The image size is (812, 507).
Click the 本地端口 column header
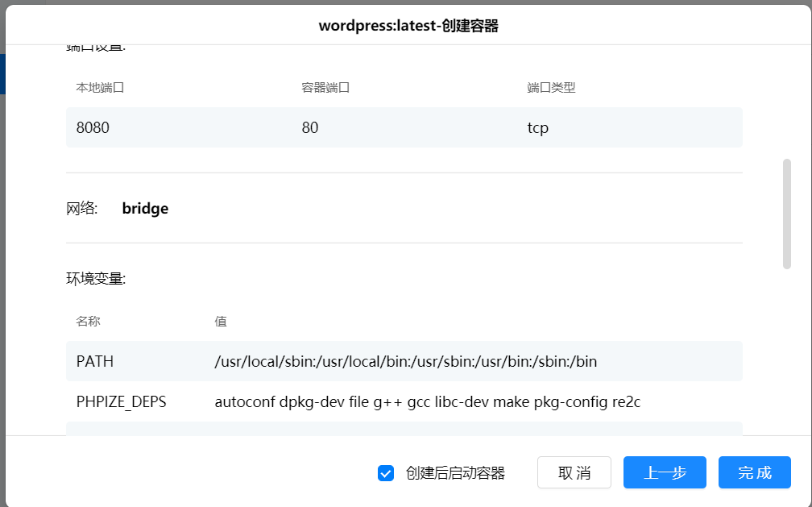pyautogui.click(x=100, y=88)
